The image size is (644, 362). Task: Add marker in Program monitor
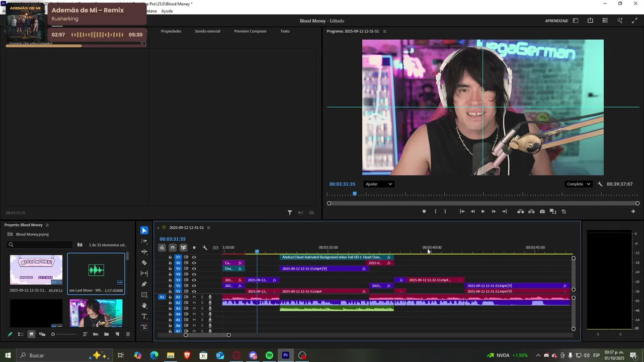(x=424, y=212)
